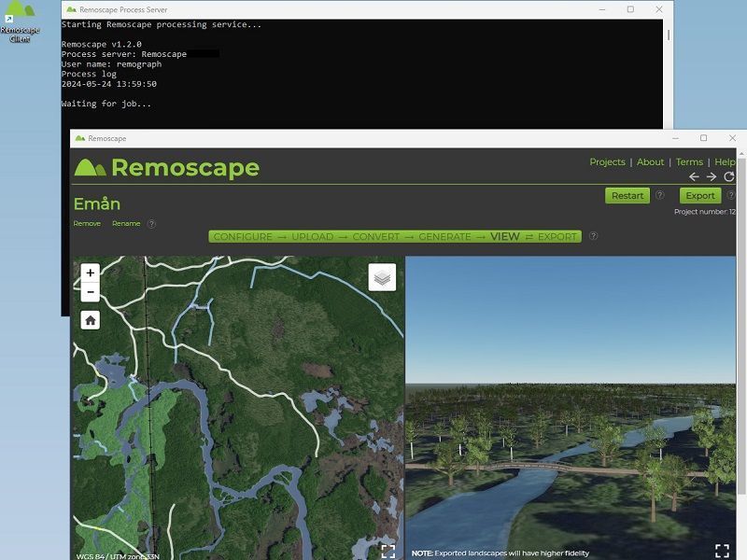Viewport: 747px width, 560px height.
Task: Go back using the left arrow
Action: coord(694,177)
